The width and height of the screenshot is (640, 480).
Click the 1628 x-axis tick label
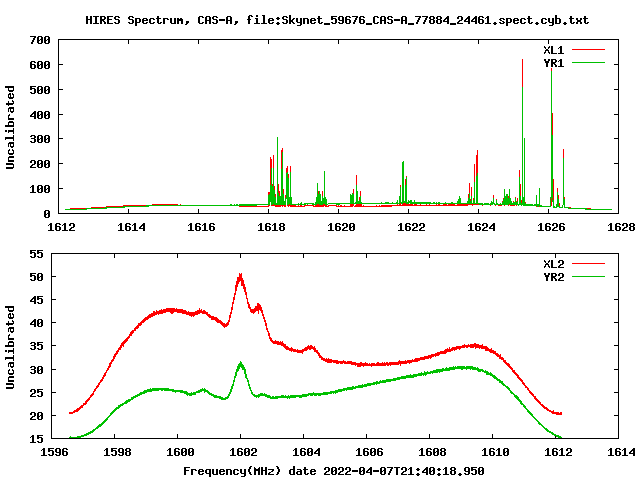pos(621,227)
